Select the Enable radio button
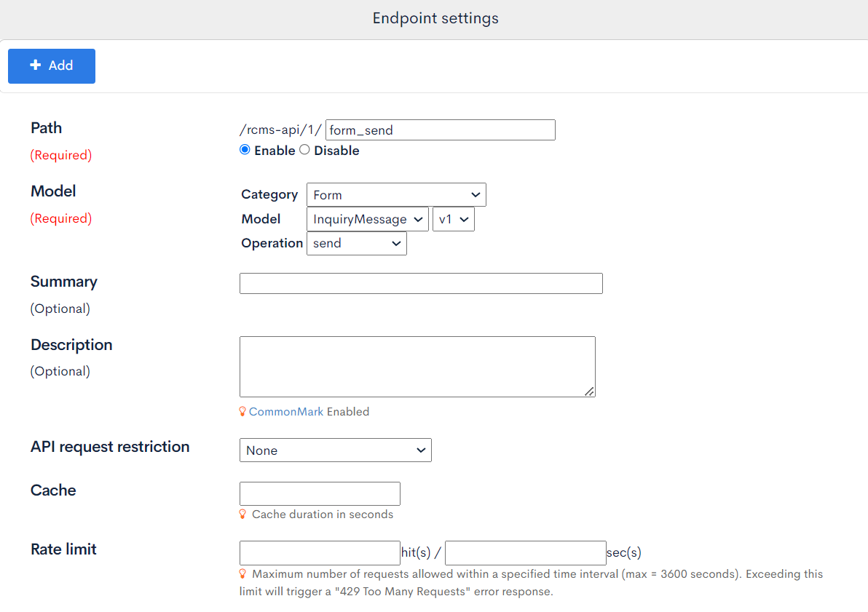Image resolution: width=868 pixels, height=612 pixels. [245, 149]
